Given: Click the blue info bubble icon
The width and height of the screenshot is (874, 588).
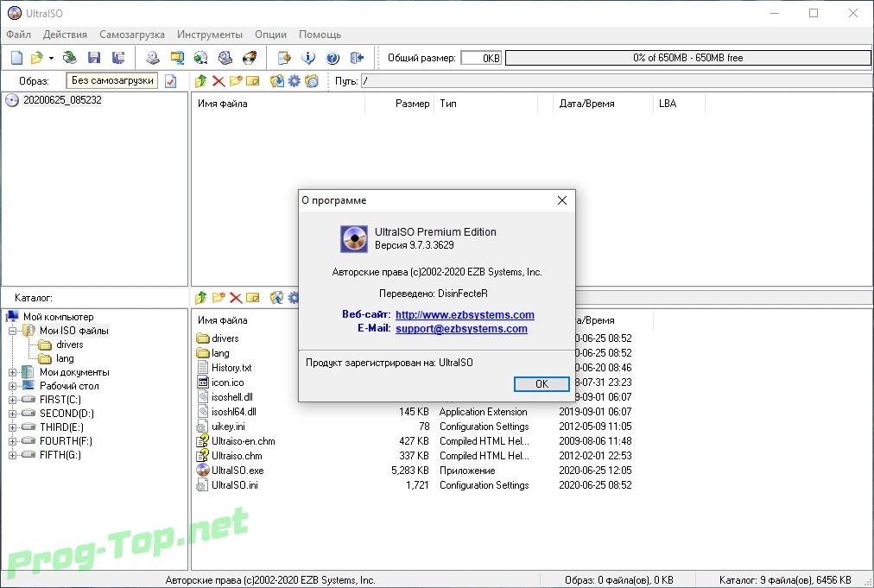Looking at the screenshot, I should (308, 57).
